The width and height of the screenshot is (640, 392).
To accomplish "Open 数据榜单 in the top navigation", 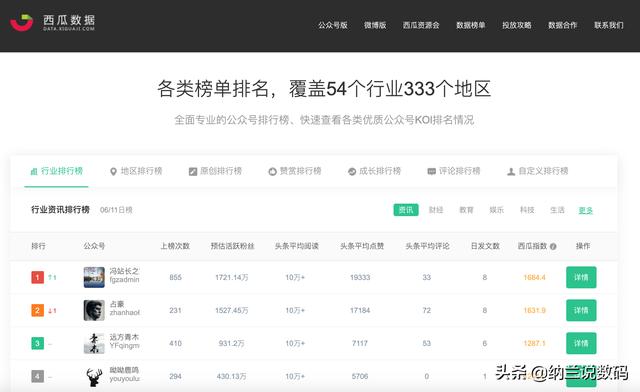I will 471,25.
